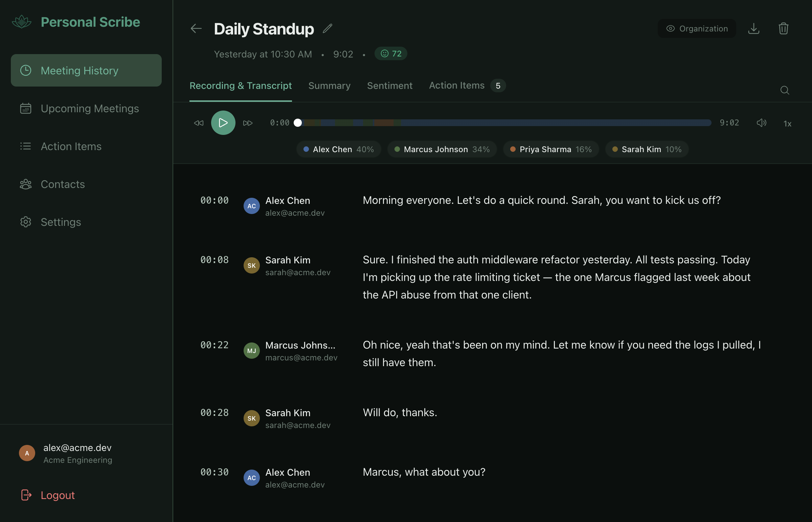This screenshot has width=812, height=522.
Task: Select the "Will do, thanks." transcript line
Action: point(400,412)
